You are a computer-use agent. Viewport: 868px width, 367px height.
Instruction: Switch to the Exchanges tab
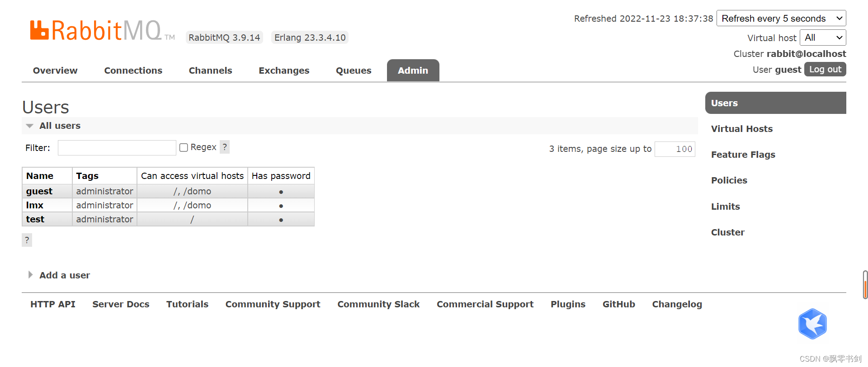(284, 71)
